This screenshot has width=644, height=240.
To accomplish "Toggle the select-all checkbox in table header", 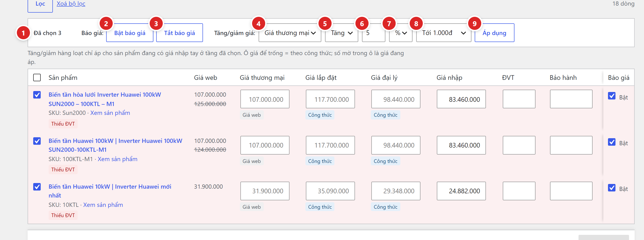I will click(37, 78).
